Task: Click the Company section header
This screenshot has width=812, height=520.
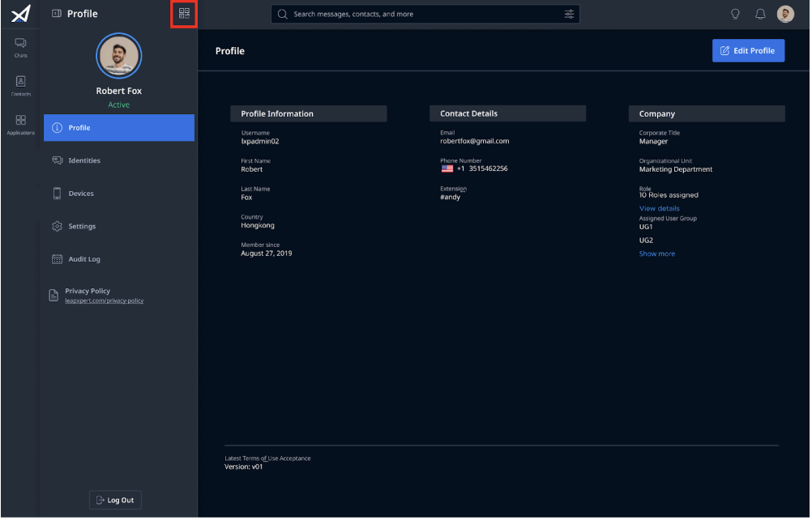Action: pyautogui.click(x=707, y=114)
